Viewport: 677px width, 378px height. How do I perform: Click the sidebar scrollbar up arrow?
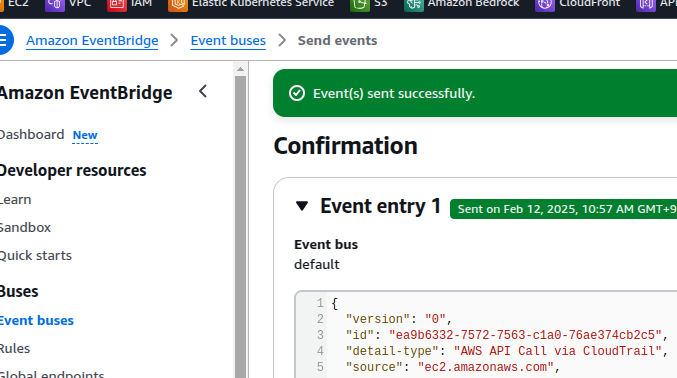pos(240,69)
